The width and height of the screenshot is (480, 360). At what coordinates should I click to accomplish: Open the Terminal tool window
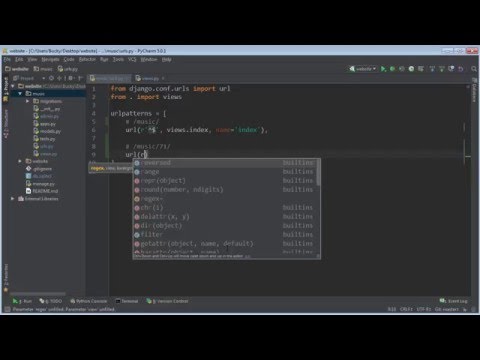pyautogui.click(x=127, y=301)
